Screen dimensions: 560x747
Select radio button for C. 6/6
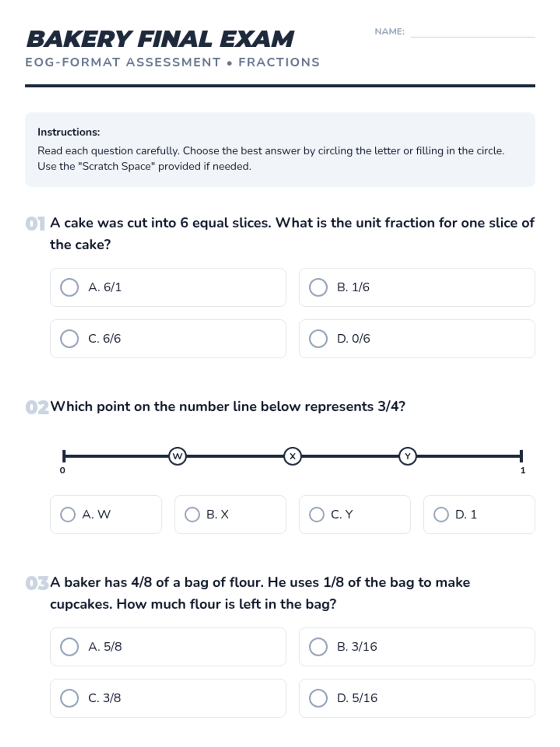(70, 338)
